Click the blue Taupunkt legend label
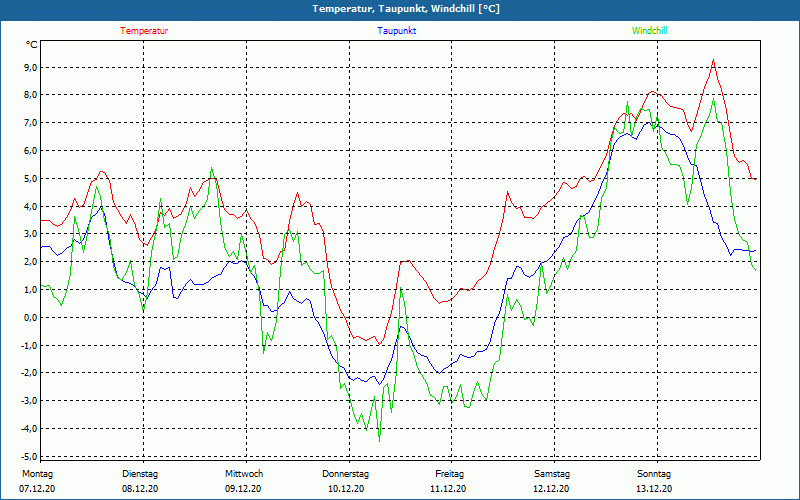800x500 pixels. click(396, 31)
